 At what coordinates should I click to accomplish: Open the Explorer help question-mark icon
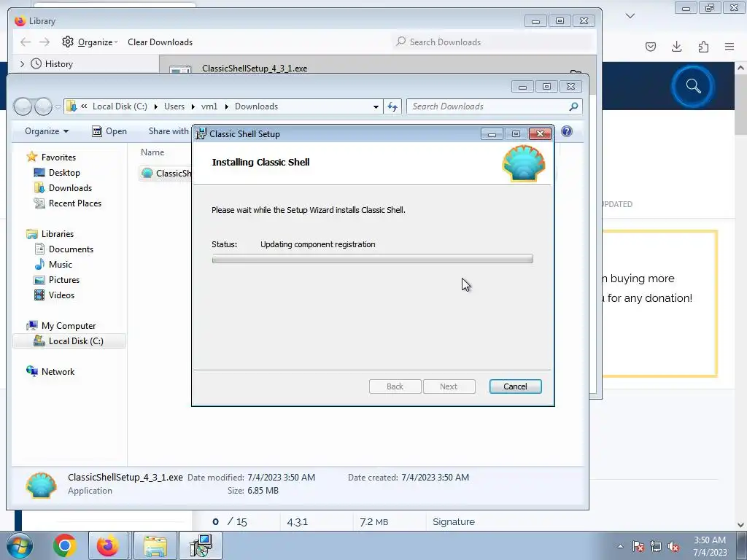point(566,131)
